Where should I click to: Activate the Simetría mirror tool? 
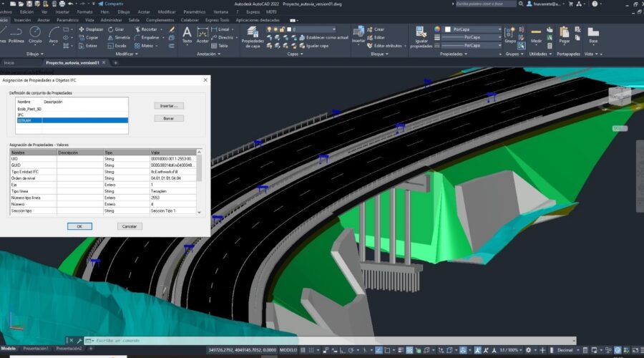click(119, 37)
